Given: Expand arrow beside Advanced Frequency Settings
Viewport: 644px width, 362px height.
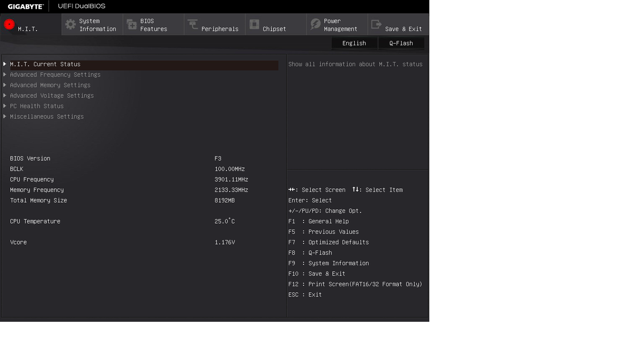Looking at the screenshot, I should (5, 75).
